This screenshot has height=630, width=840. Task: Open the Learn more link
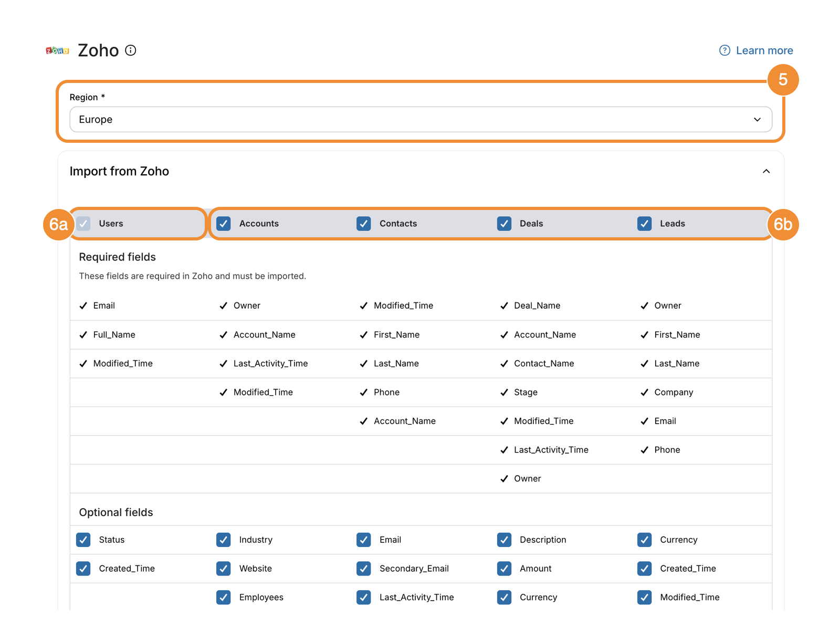point(764,50)
